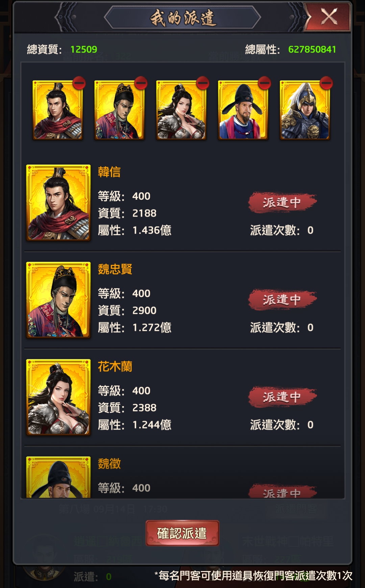Click the 確認派遣 confirm button
This screenshot has width=365, height=588.
182,533
